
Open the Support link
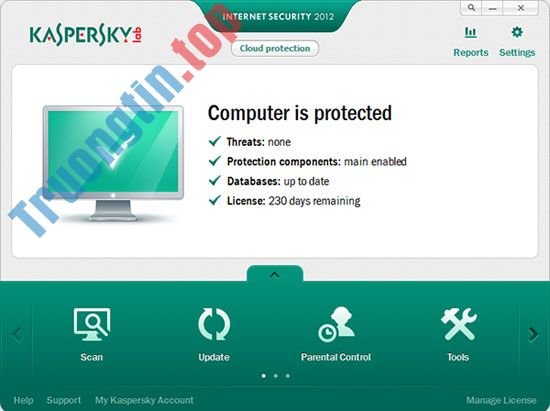[x=63, y=400]
